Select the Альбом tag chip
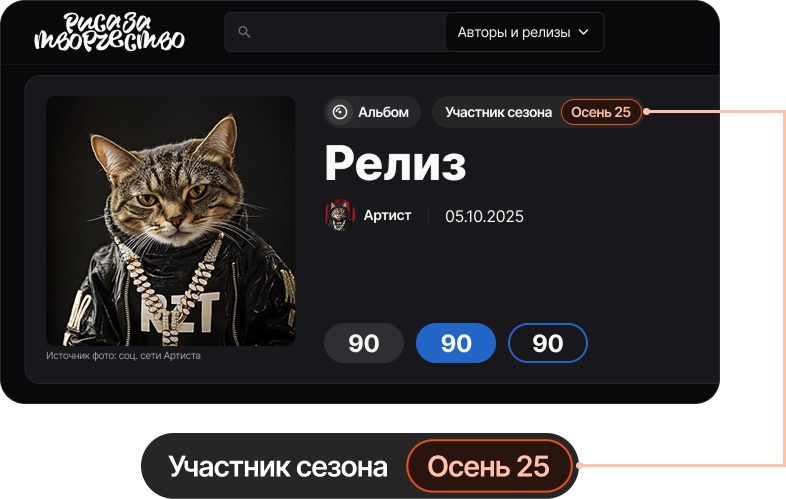786x499 pixels. click(x=372, y=112)
